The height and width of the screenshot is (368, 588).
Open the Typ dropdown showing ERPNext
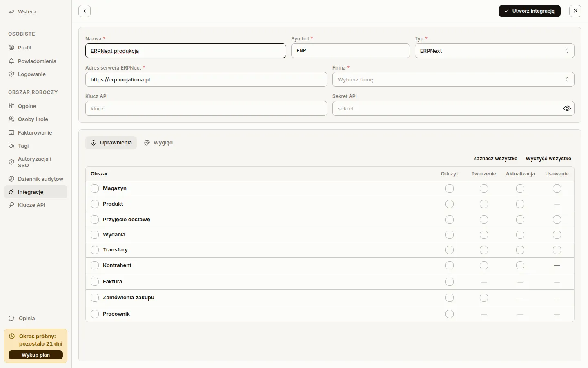[494, 51]
